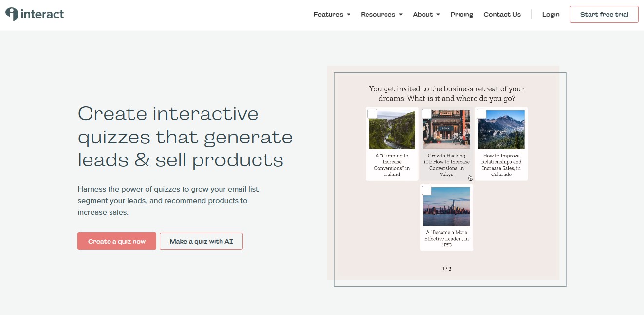Choose the NYC skyline image
644x315 pixels.
pyautogui.click(x=446, y=207)
